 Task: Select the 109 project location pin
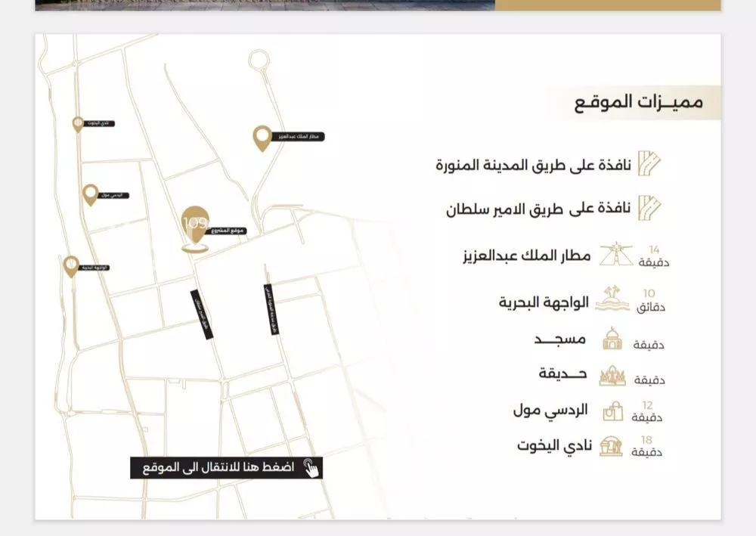pos(195,222)
